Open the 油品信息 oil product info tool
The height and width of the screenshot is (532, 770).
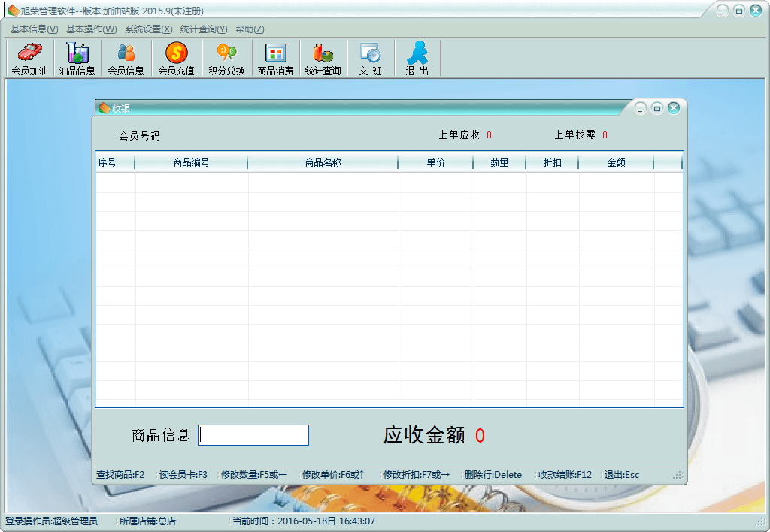click(x=77, y=58)
